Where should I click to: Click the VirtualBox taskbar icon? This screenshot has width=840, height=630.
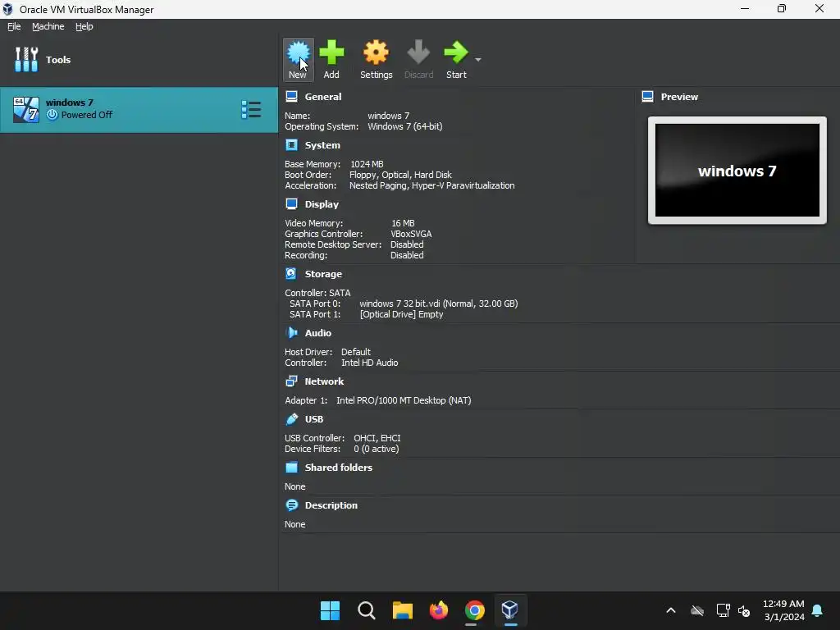(x=510, y=610)
